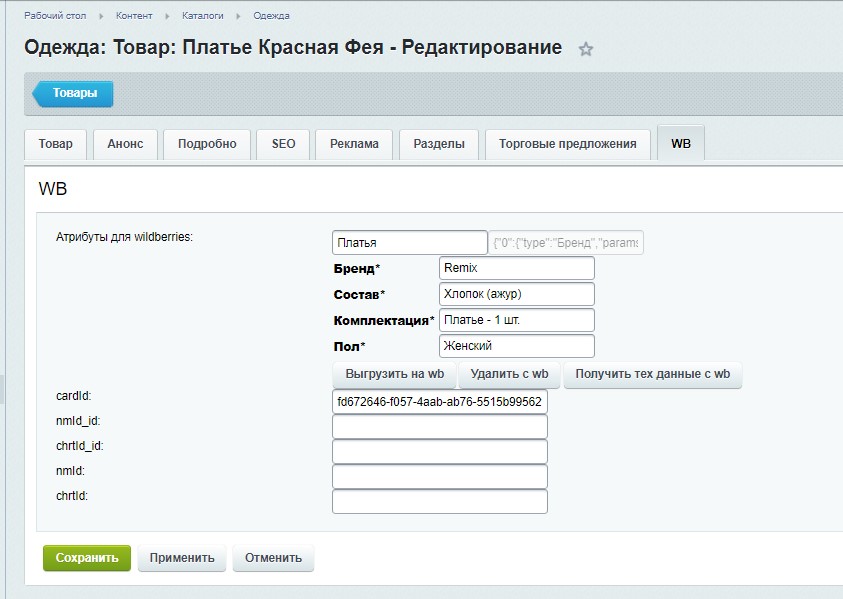The width and height of the screenshot is (843, 599).
Task: Open the Подробно tab
Action: 207,144
